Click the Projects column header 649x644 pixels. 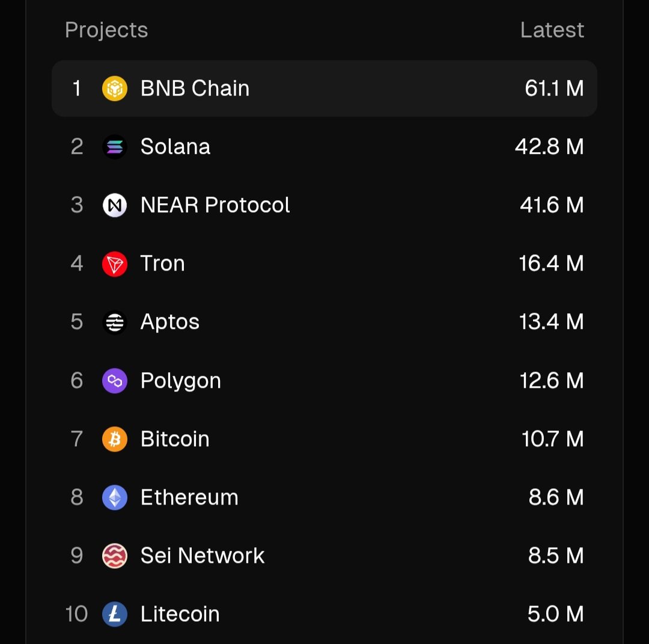point(106,30)
